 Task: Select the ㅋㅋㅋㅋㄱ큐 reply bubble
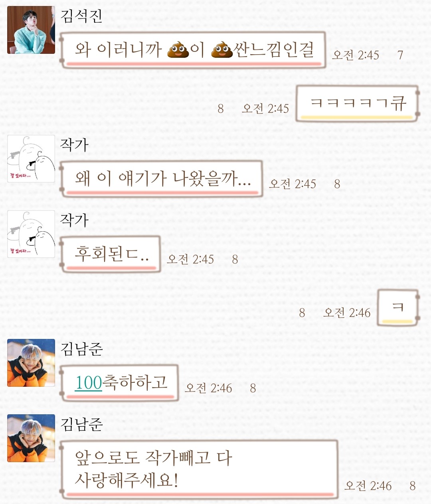358,104
